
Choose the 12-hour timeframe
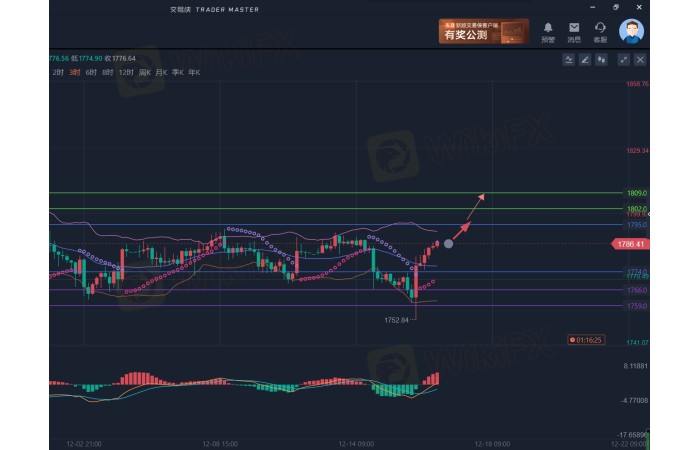point(126,72)
